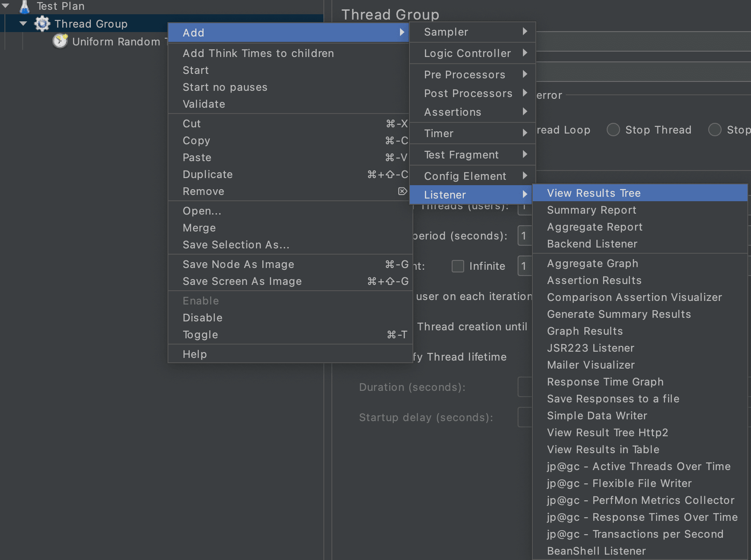Click the Thread Group gear icon
Image resolution: width=751 pixels, height=560 pixels.
(x=42, y=24)
